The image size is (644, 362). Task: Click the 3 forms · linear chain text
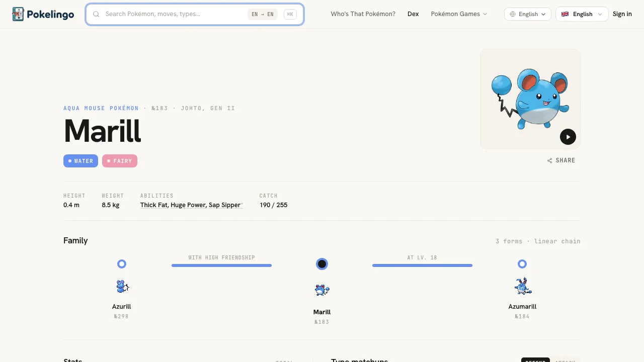coord(538,241)
